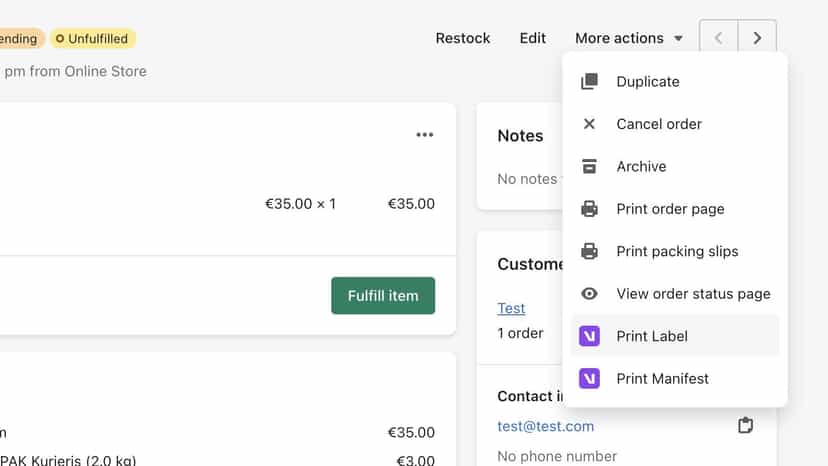Open the Test customer link

(511, 308)
